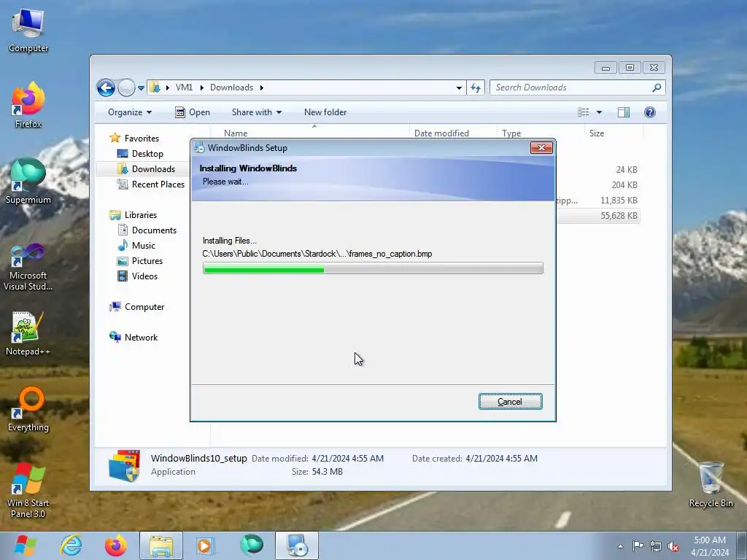747x560 pixels.
Task: Open Firefox from the taskbar
Action: pyautogui.click(x=116, y=545)
